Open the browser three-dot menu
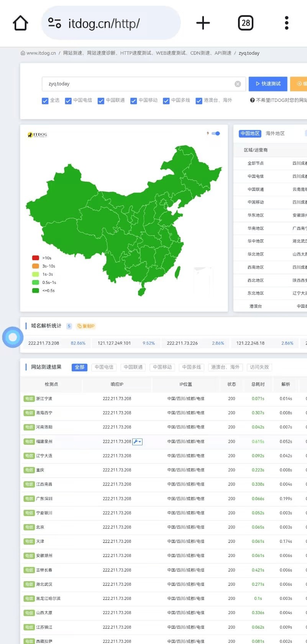 (287, 23)
